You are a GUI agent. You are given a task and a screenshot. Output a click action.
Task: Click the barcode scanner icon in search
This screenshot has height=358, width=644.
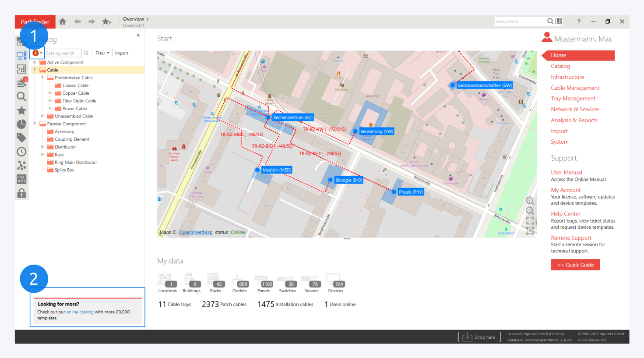[559, 21]
